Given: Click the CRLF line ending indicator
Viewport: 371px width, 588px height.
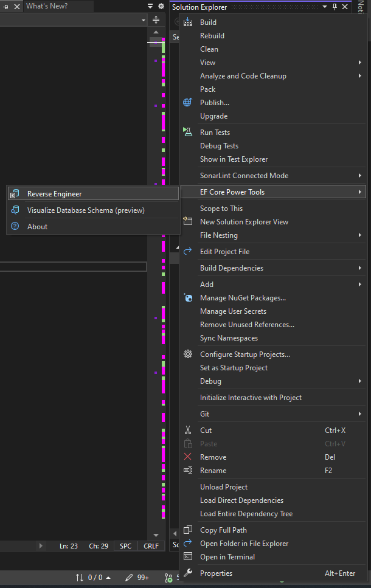Looking at the screenshot, I should [x=151, y=546].
